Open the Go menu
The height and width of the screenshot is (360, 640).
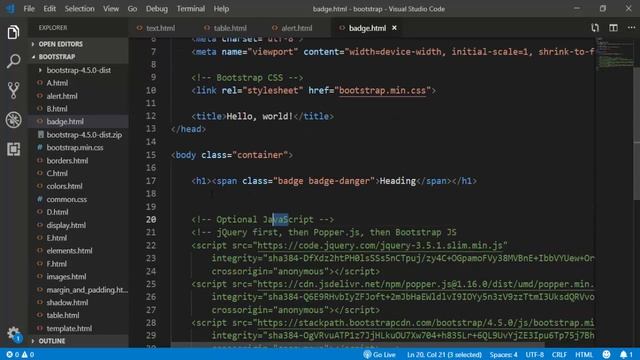(132, 9)
